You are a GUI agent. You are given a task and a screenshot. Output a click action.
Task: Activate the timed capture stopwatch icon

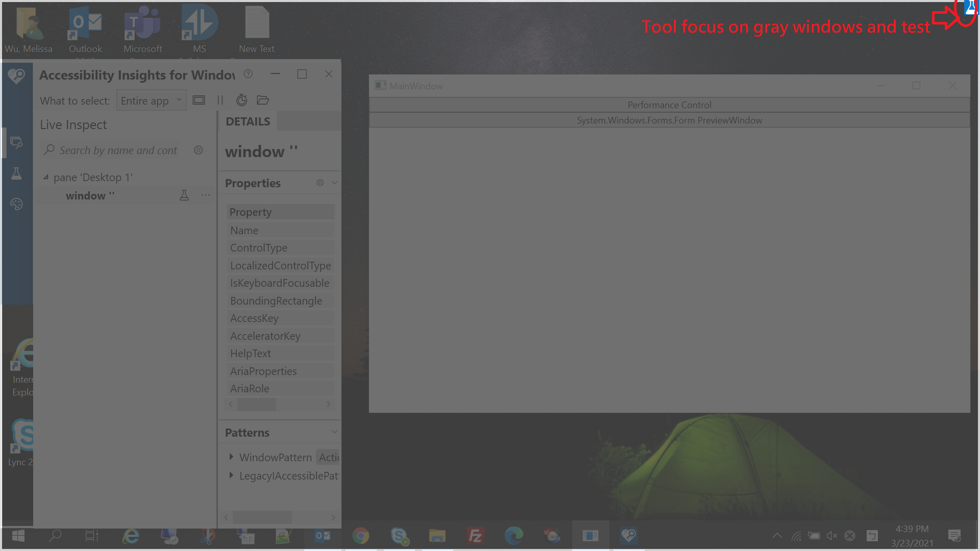tap(241, 100)
